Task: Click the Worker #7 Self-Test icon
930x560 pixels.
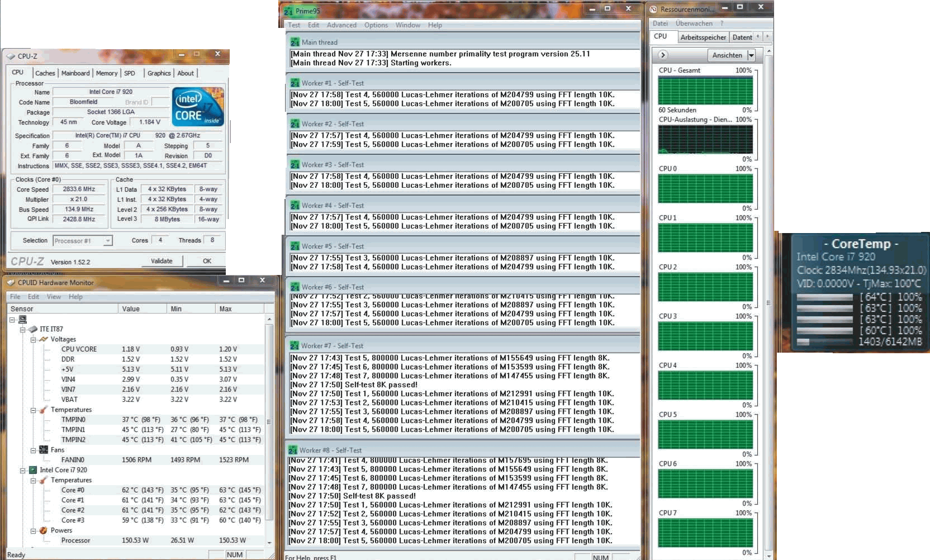Action: tap(295, 345)
